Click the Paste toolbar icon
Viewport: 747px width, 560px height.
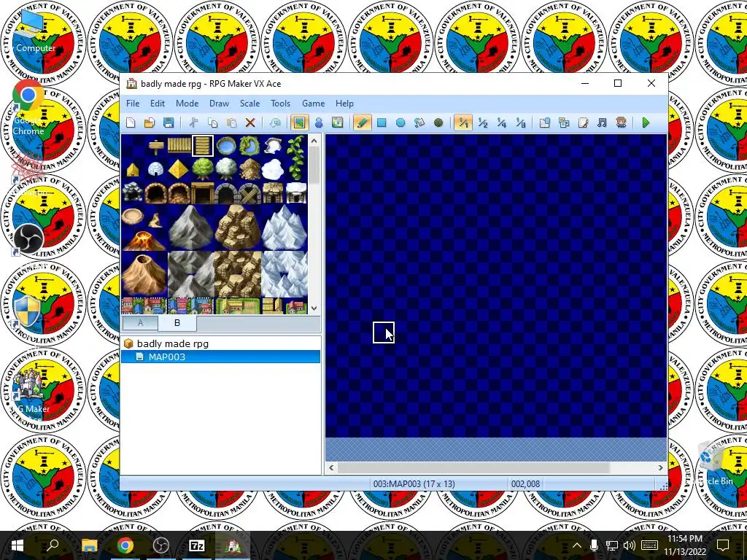pyautogui.click(x=231, y=122)
